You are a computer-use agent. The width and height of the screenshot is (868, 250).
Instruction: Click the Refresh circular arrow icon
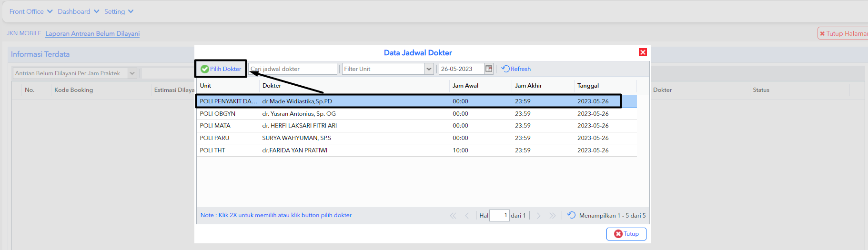[505, 69]
